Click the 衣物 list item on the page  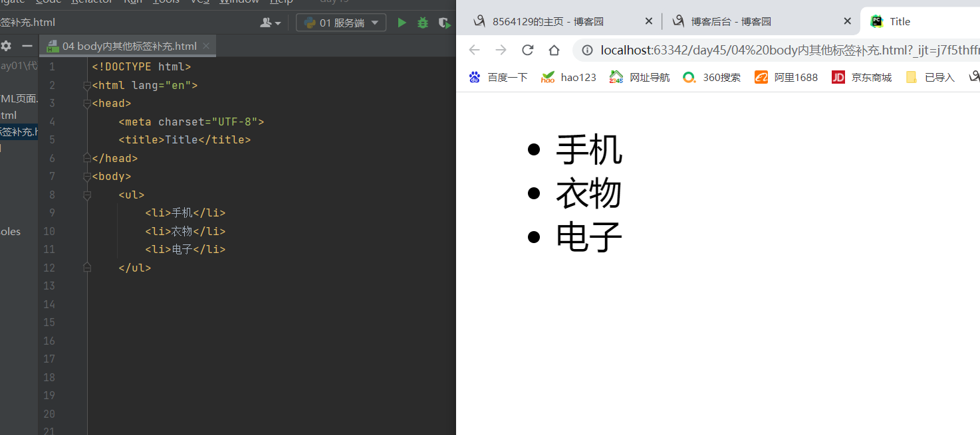coord(589,193)
